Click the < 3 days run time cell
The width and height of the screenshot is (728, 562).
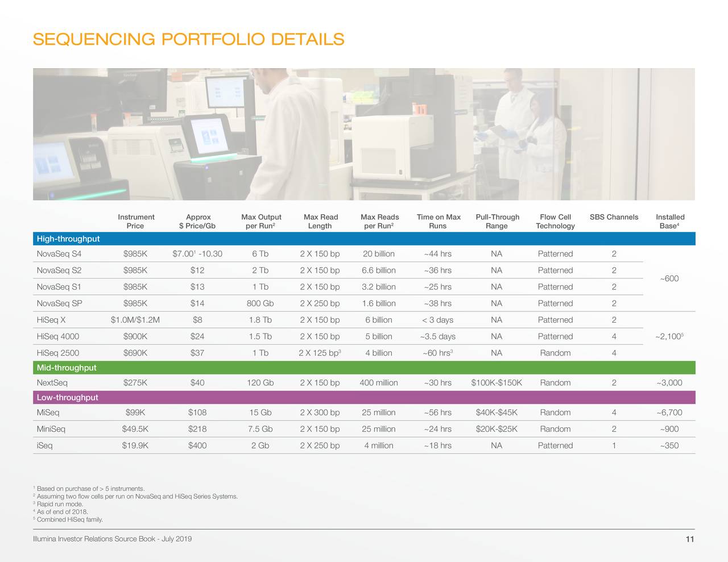438,320
